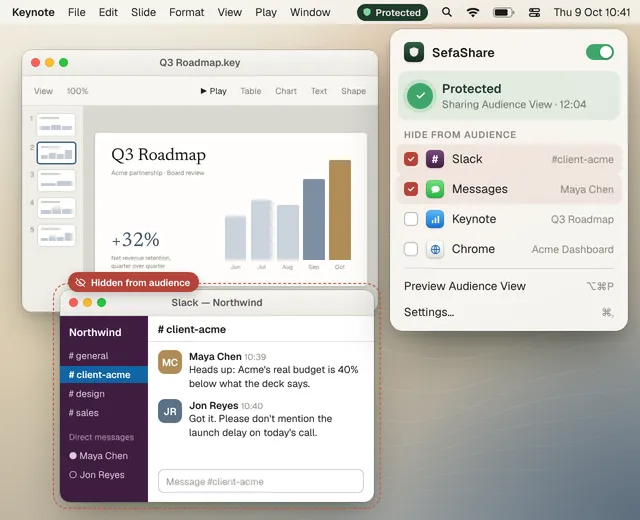The height and width of the screenshot is (520, 640).
Task: Click the Q3 Roadmap slide title
Action: [158, 155]
